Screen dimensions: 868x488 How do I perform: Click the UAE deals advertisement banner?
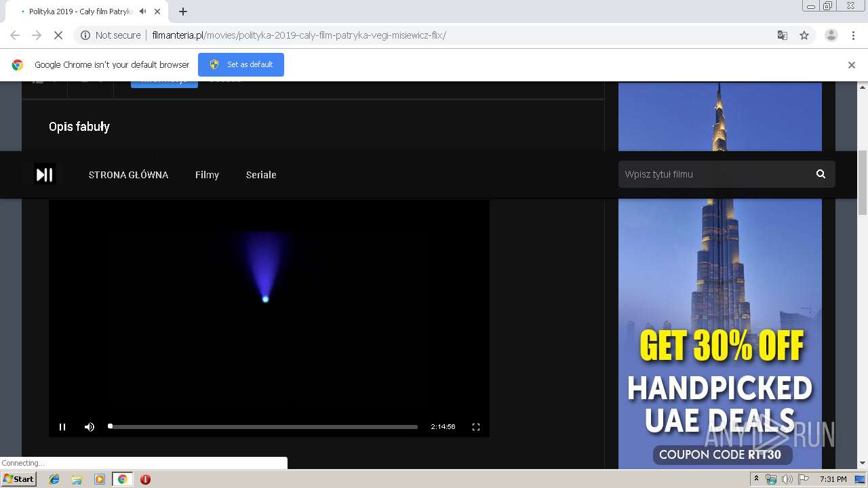(720, 275)
